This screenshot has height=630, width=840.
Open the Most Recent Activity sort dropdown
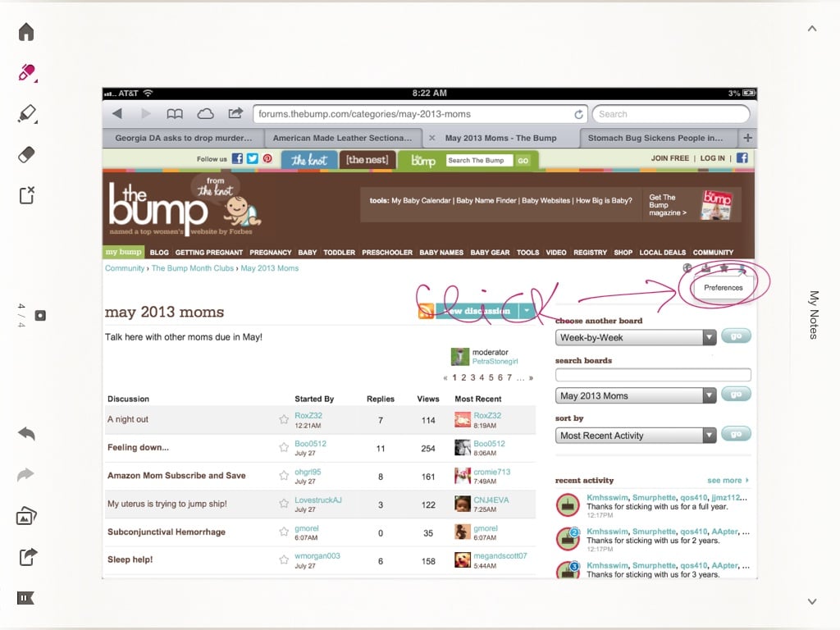(636, 436)
